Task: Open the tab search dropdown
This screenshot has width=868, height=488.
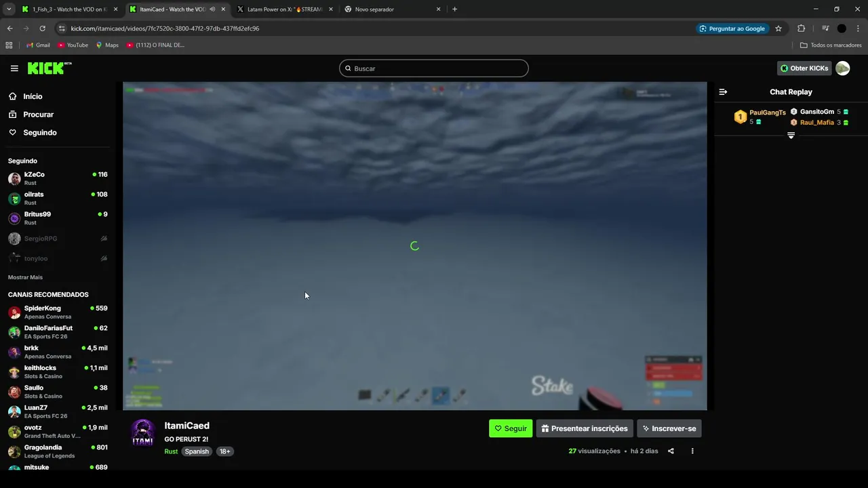Action: pyautogui.click(x=9, y=9)
